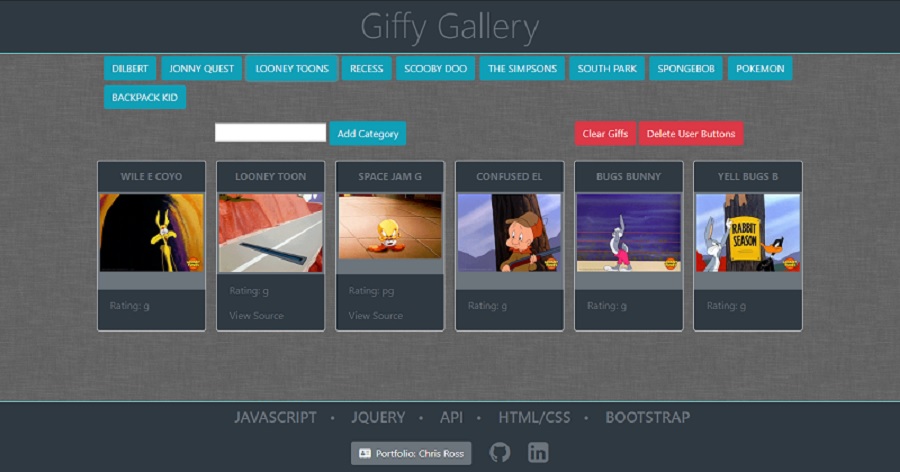Open the LinkedIn icon link
This screenshot has height=472, width=900.
point(538,452)
